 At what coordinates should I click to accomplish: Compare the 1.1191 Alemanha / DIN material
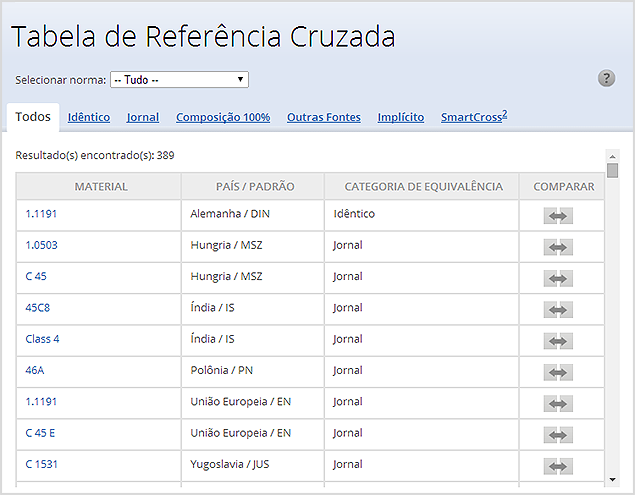point(558,216)
